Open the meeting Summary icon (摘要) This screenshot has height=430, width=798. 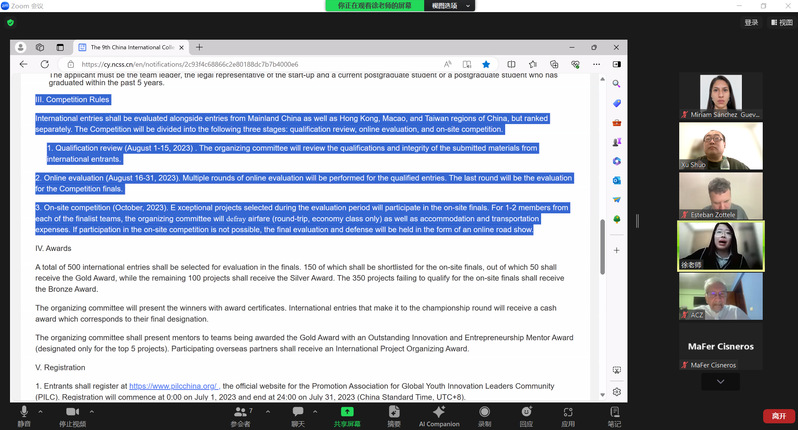(394, 415)
